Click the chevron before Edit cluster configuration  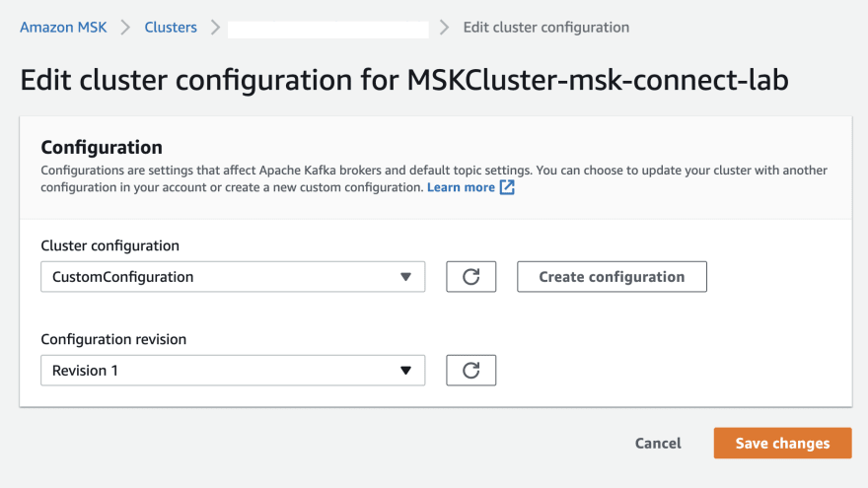pyautogui.click(x=446, y=28)
